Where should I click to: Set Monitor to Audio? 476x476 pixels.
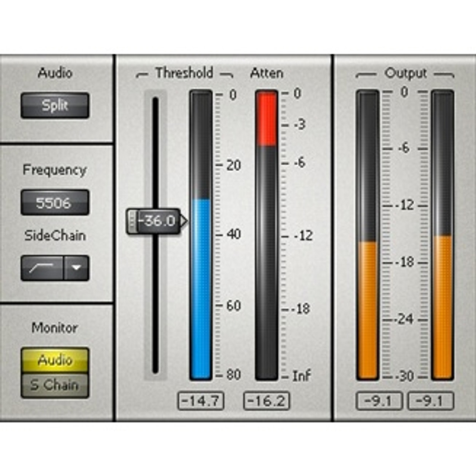point(55,360)
